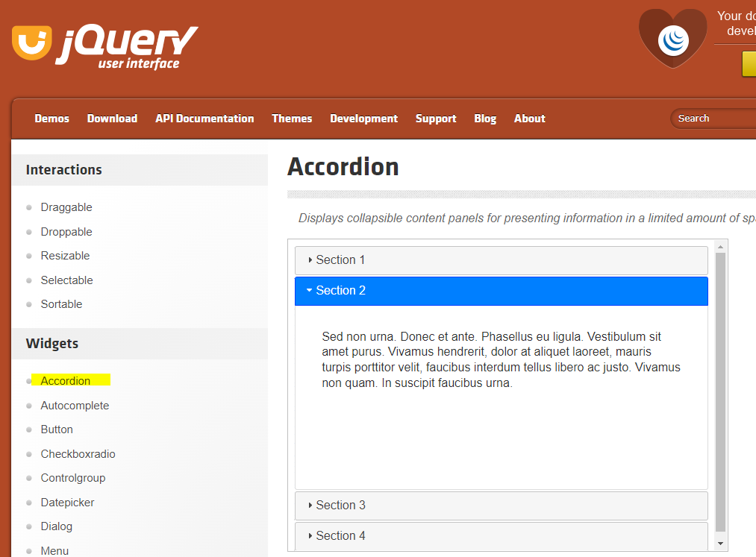Expand accordion Section 1 header

pos(501,260)
